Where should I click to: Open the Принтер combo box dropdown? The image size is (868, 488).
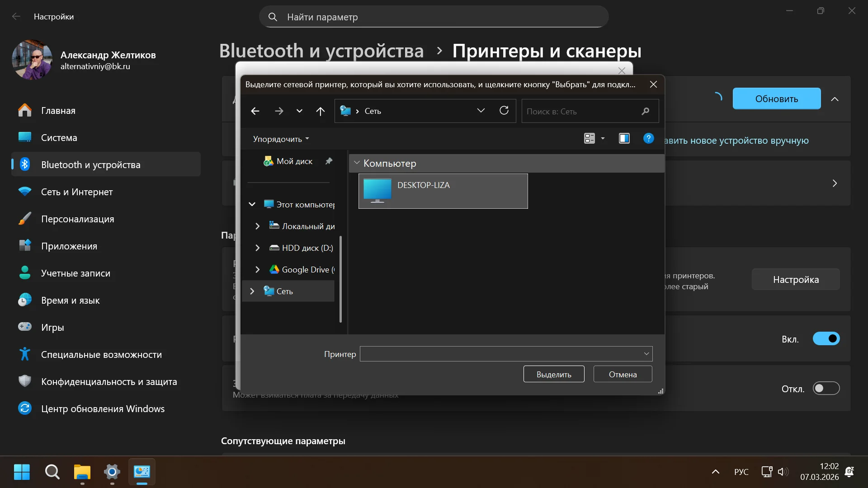646,354
